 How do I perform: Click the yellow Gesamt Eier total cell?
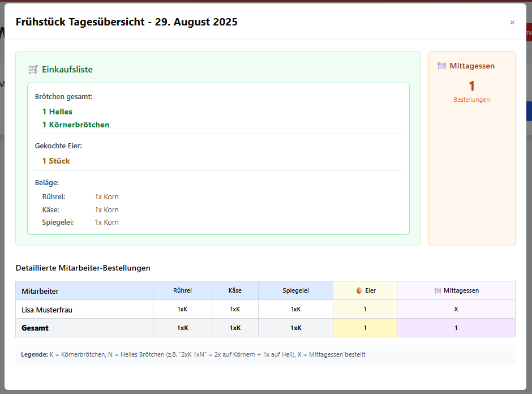click(365, 328)
